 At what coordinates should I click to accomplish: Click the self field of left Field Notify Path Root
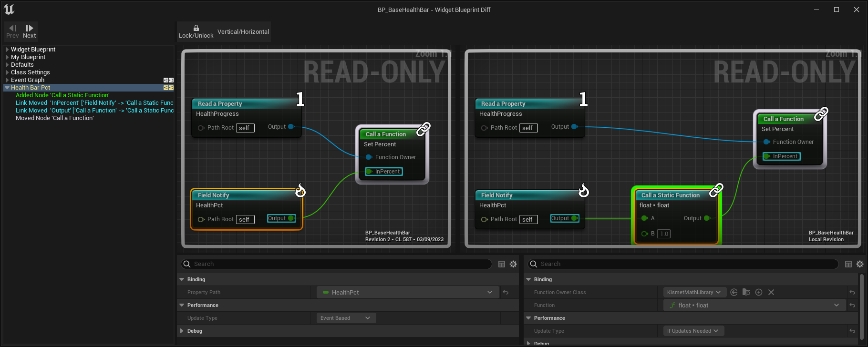(x=245, y=220)
